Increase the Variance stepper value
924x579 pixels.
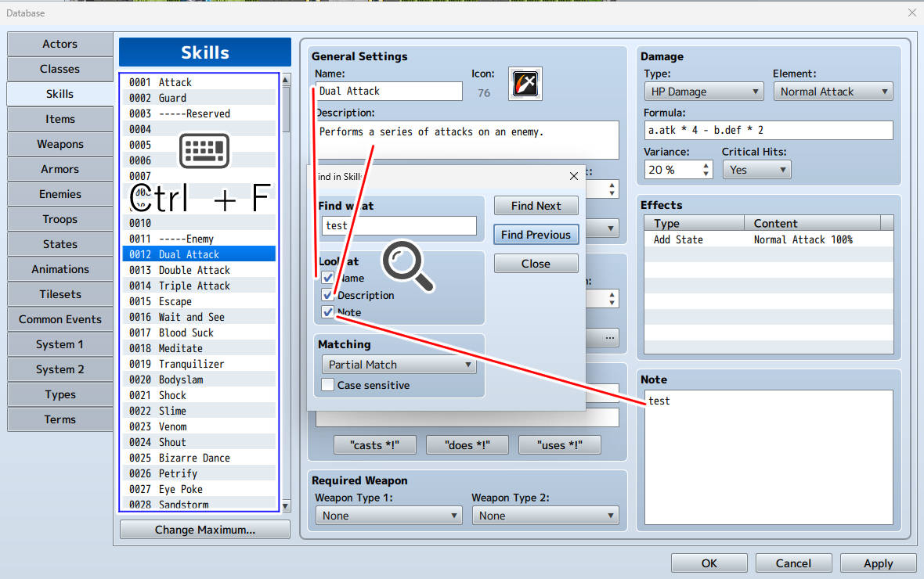(707, 165)
